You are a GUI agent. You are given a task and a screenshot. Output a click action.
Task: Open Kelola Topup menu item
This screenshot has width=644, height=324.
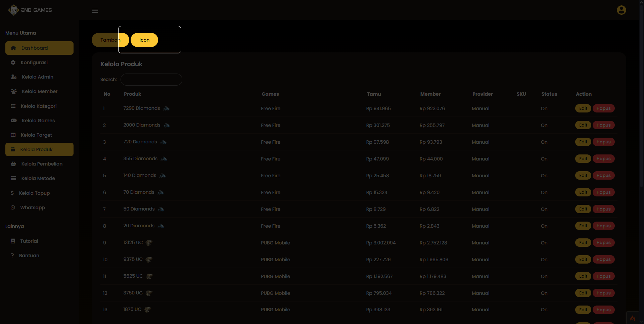tap(39, 193)
